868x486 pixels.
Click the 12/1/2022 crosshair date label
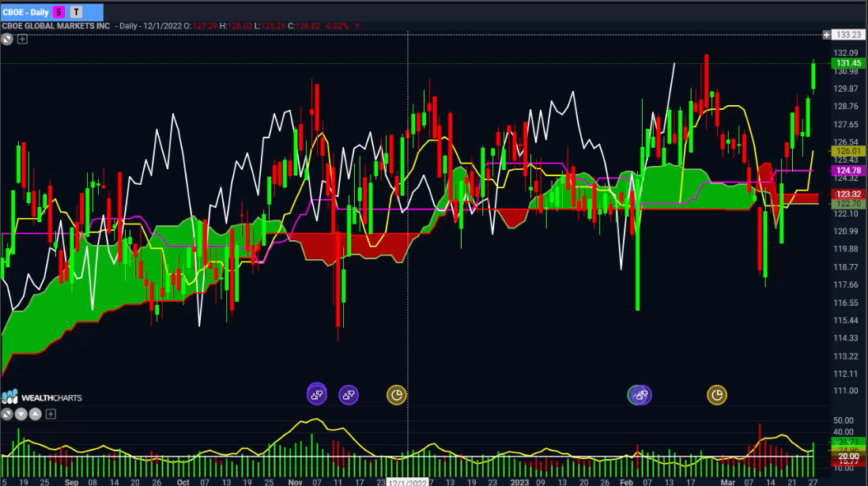tap(407, 482)
